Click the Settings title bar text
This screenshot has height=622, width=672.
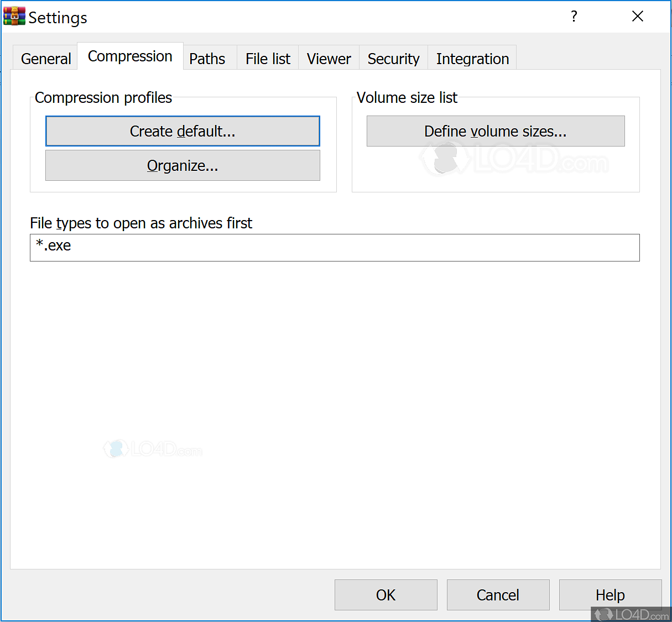coord(58,17)
